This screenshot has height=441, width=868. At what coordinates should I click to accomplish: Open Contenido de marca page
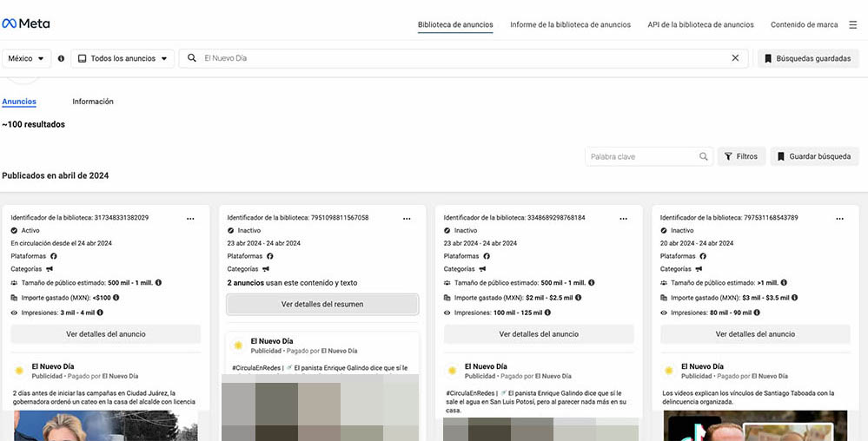click(x=804, y=25)
